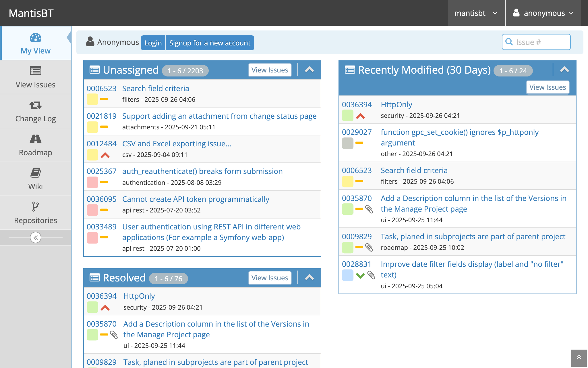This screenshot has height=368, width=588.
Task: Open the mantisbt project dropdown
Action: tap(476, 13)
